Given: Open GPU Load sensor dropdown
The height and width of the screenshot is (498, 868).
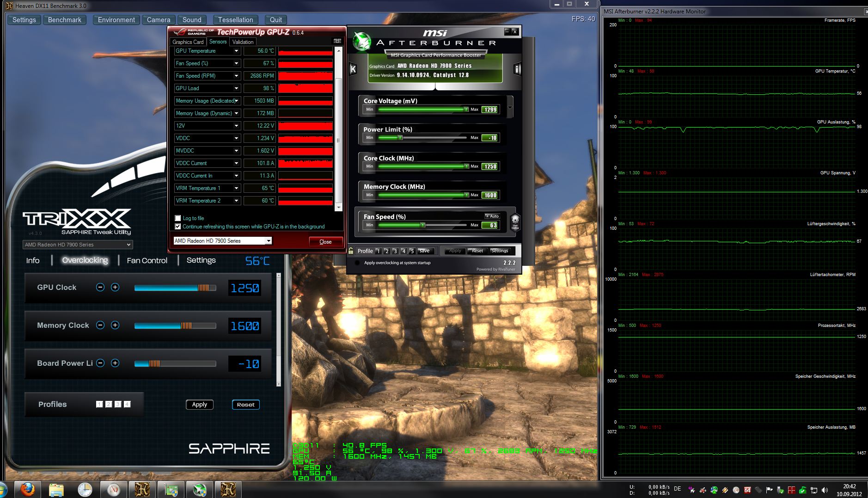Looking at the screenshot, I should (236, 88).
